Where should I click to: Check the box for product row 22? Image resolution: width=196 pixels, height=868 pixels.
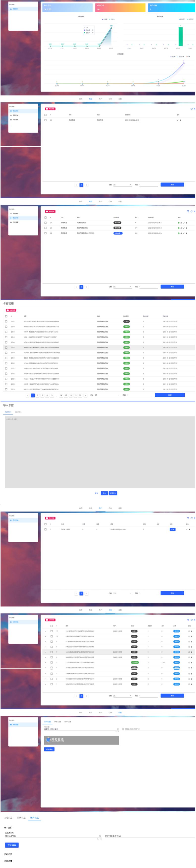[46, 233]
